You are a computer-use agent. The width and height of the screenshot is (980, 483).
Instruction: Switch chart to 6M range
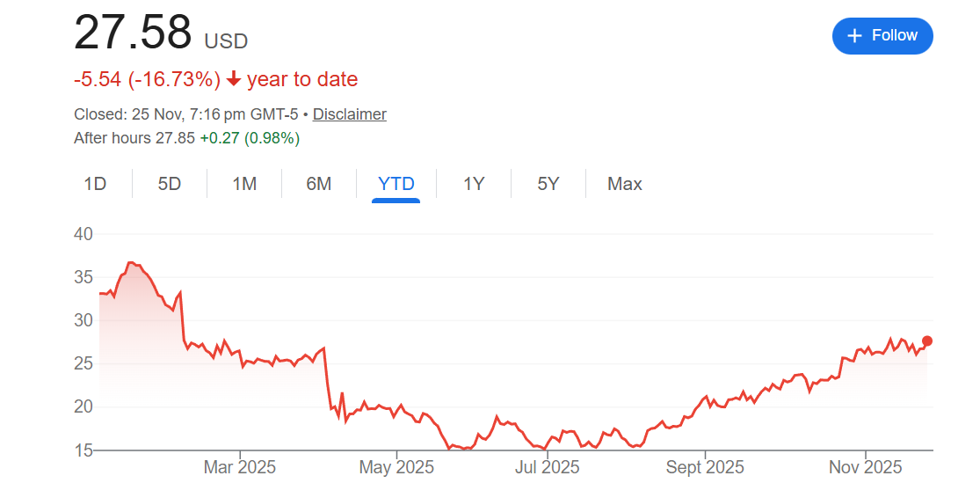(319, 184)
